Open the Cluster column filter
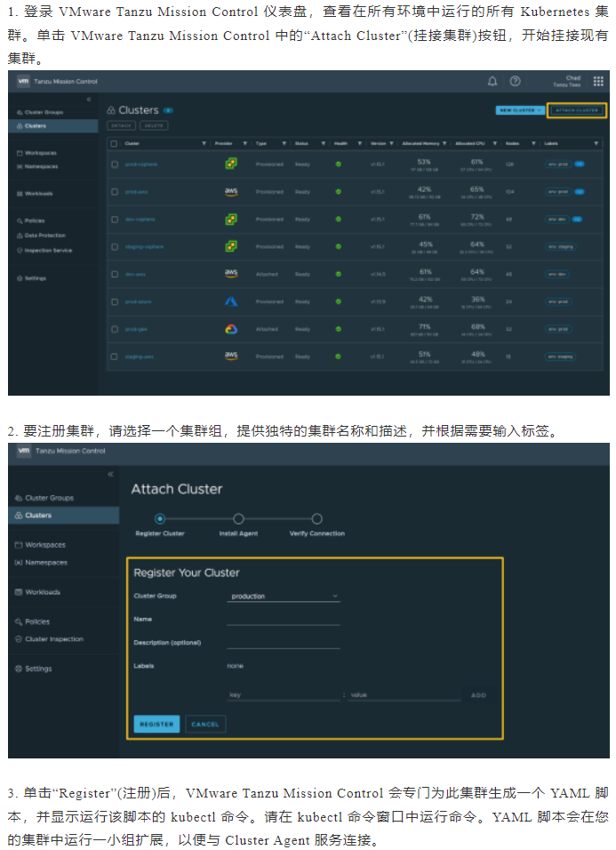This screenshot has height=850, width=616. [204, 144]
